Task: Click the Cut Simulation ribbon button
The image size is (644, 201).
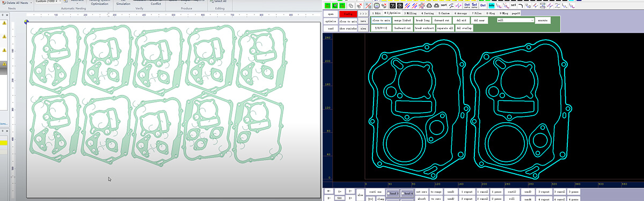Action: (x=123, y=3)
